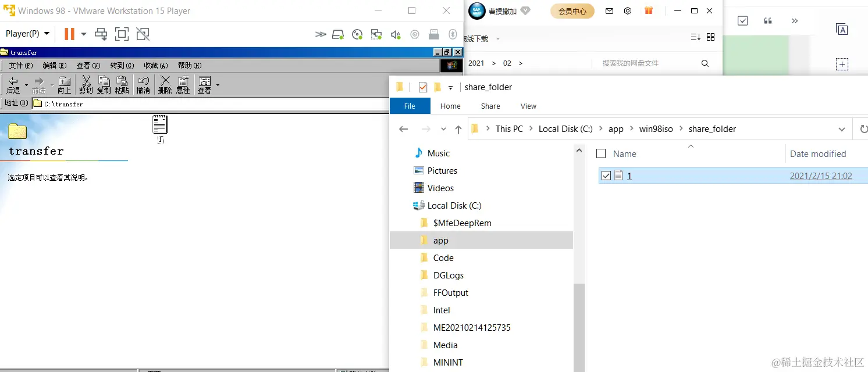This screenshot has width=868, height=372.
Task: Open the recent locations dropdown in Explorer navigation
Action: 443,129
